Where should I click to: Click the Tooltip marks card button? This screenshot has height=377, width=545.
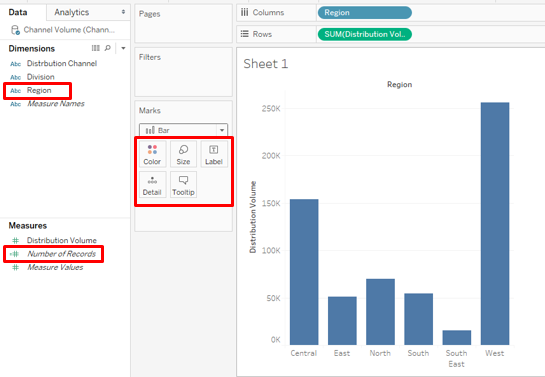(x=183, y=185)
